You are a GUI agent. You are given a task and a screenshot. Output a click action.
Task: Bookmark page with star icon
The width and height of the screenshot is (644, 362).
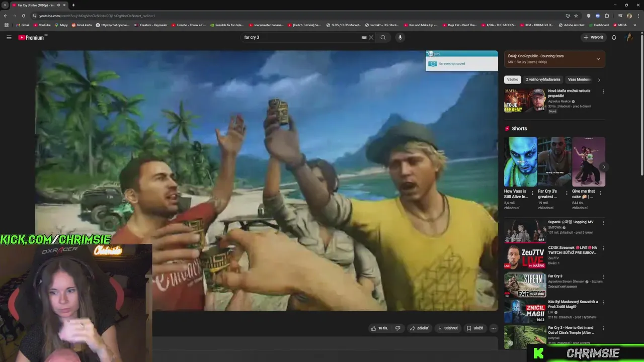point(576,16)
